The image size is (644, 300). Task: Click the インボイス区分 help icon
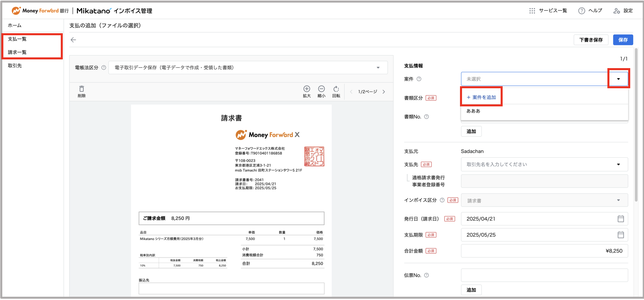(442, 200)
